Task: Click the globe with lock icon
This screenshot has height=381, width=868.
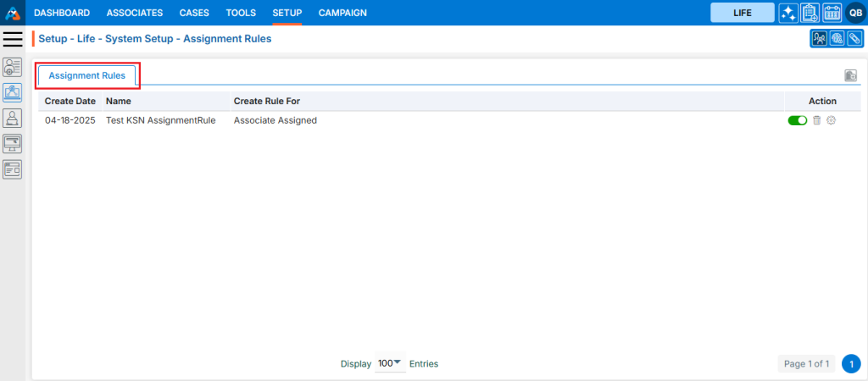Action: coord(837,39)
